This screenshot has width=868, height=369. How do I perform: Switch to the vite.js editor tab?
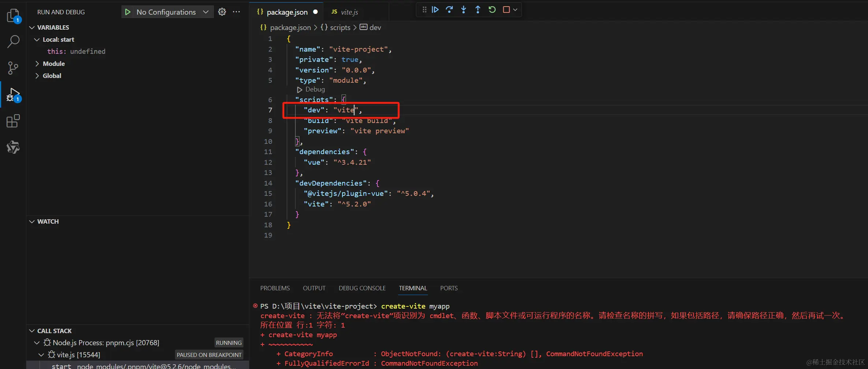(x=349, y=12)
